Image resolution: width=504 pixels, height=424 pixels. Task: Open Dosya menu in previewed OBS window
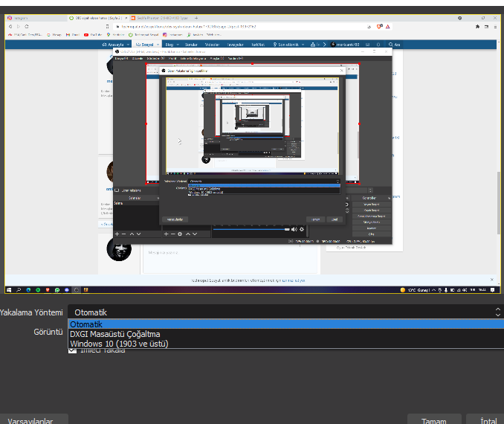[121, 59]
